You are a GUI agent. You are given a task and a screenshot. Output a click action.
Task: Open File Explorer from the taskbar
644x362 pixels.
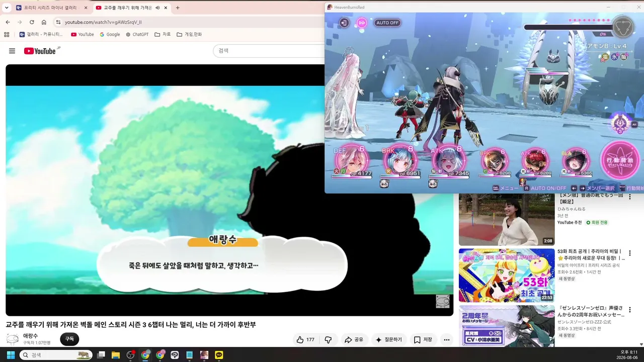(x=116, y=355)
